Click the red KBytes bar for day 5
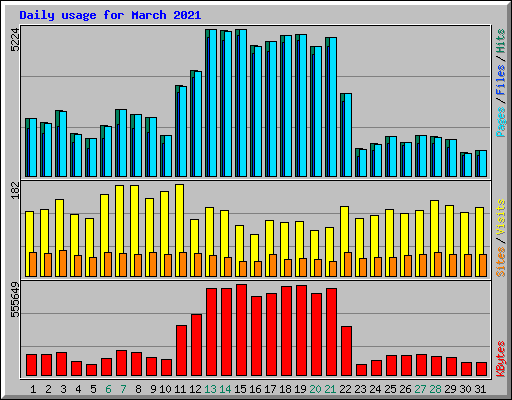Screen dimensions: 512x400 (x=91, y=370)
